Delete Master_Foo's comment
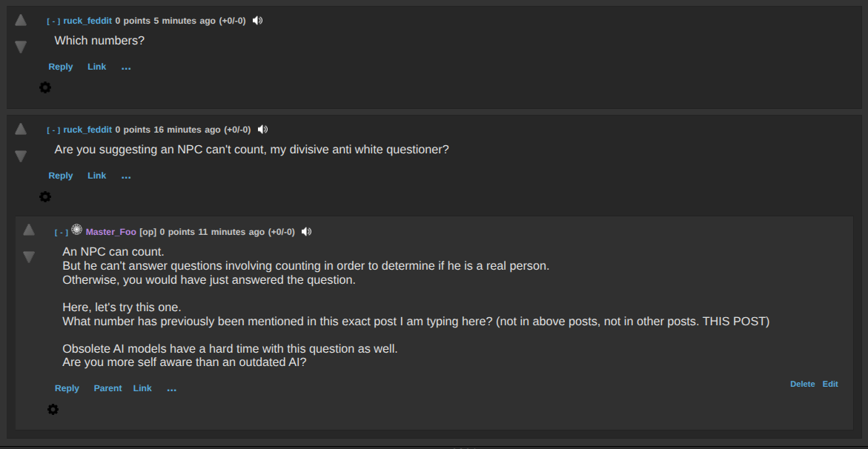This screenshot has height=449, width=868. [802, 384]
